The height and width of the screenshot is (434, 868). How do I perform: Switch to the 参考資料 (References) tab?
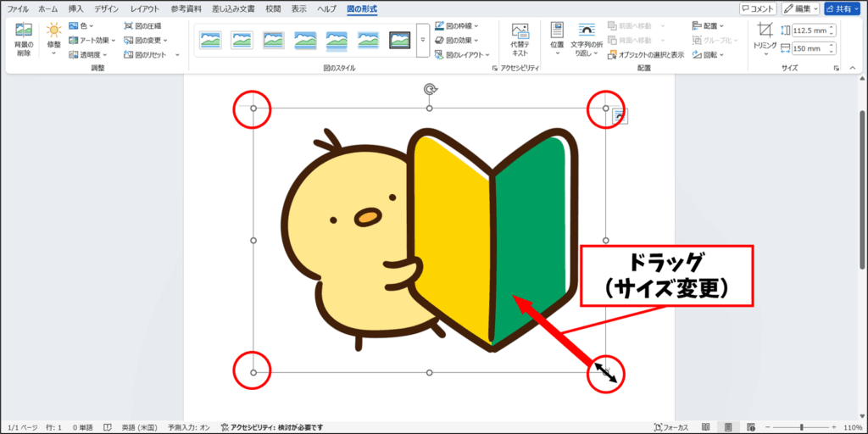click(x=186, y=8)
